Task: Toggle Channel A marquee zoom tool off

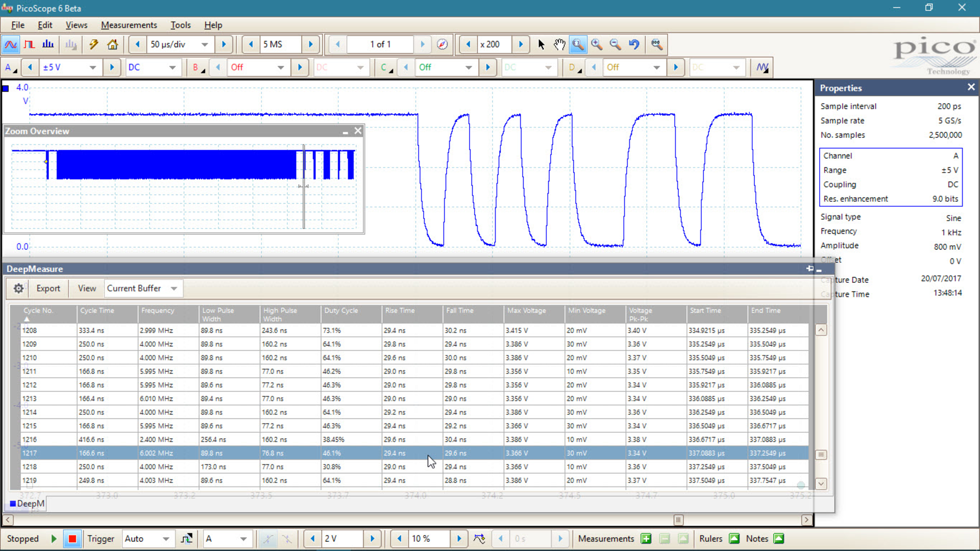Action: pyautogui.click(x=578, y=45)
